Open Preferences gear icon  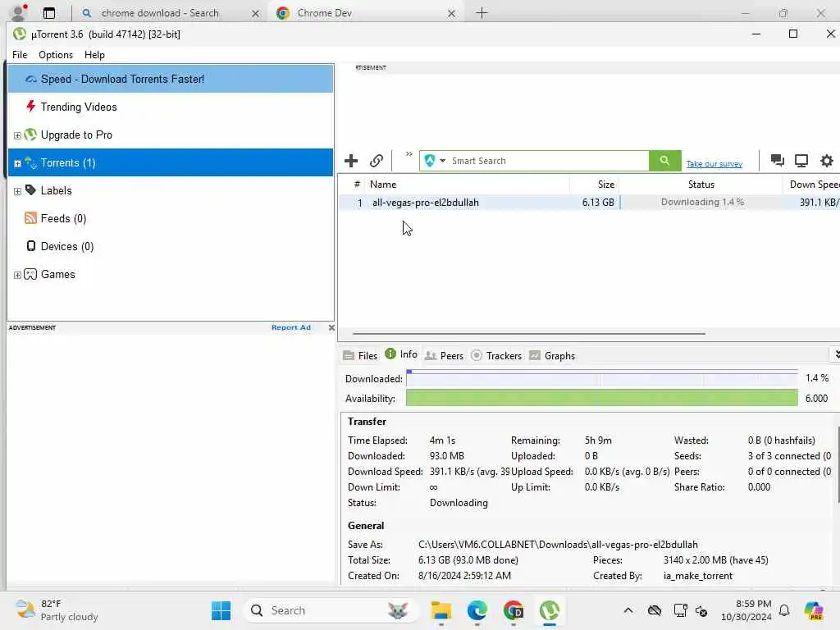pyautogui.click(x=827, y=161)
